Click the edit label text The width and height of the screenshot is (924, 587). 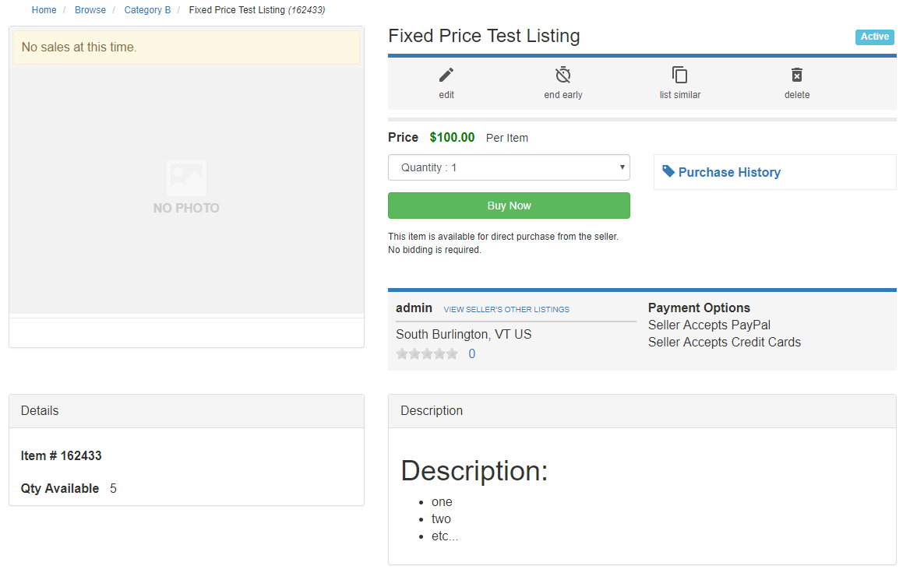click(446, 95)
